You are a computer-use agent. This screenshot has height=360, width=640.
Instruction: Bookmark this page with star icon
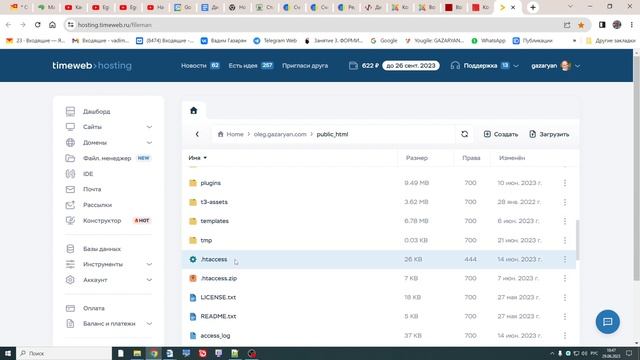coord(581,25)
